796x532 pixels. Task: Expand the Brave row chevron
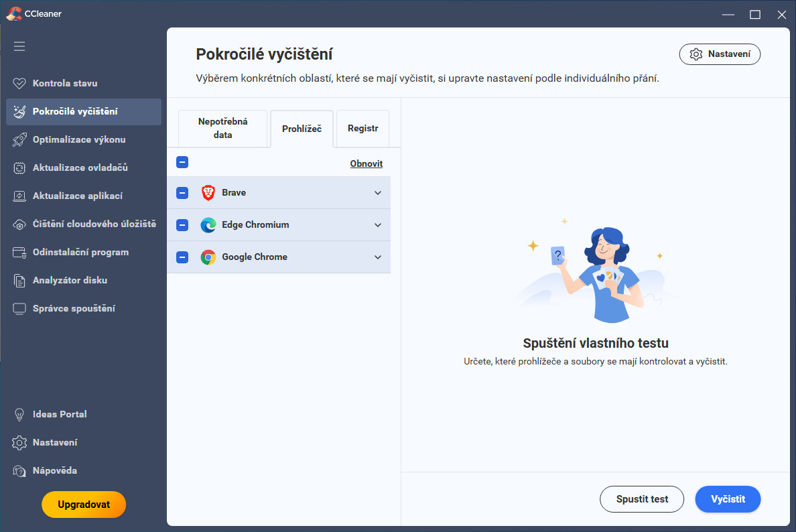coord(378,193)
